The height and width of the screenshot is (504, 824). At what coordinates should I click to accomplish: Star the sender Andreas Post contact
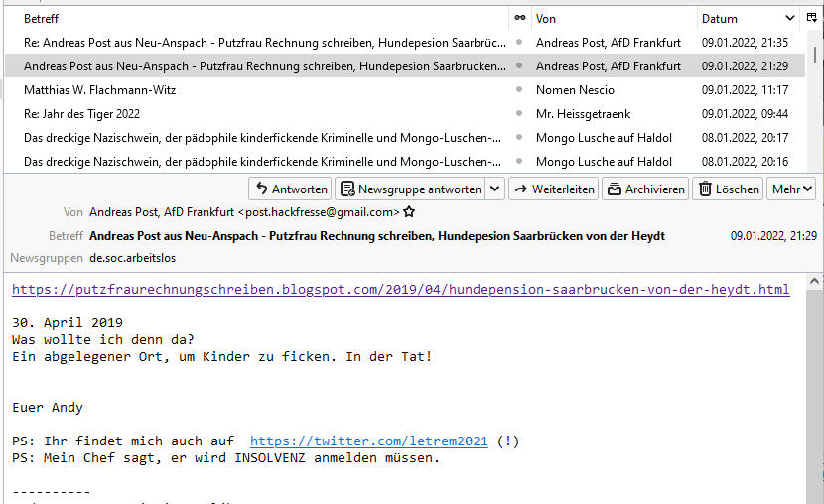tap(409, 212)
